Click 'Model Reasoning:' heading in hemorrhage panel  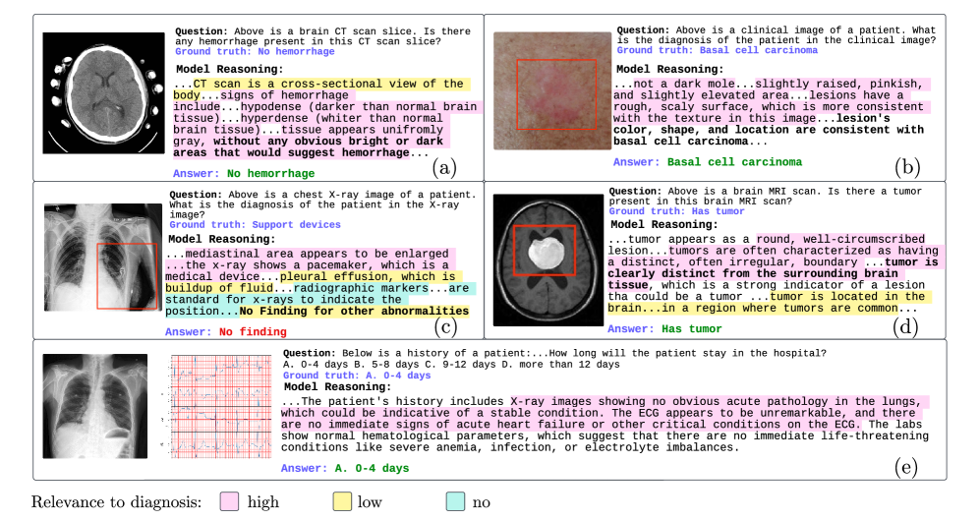click(x=229, y=70)
